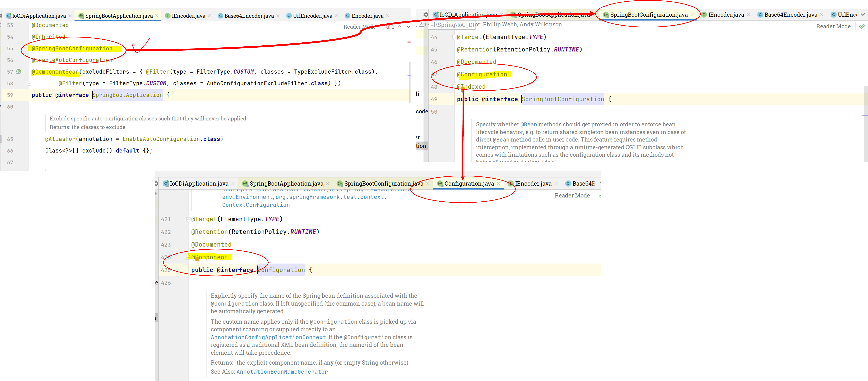Close UrlEncoder.java tab in the top-left editor

point(336,16)
